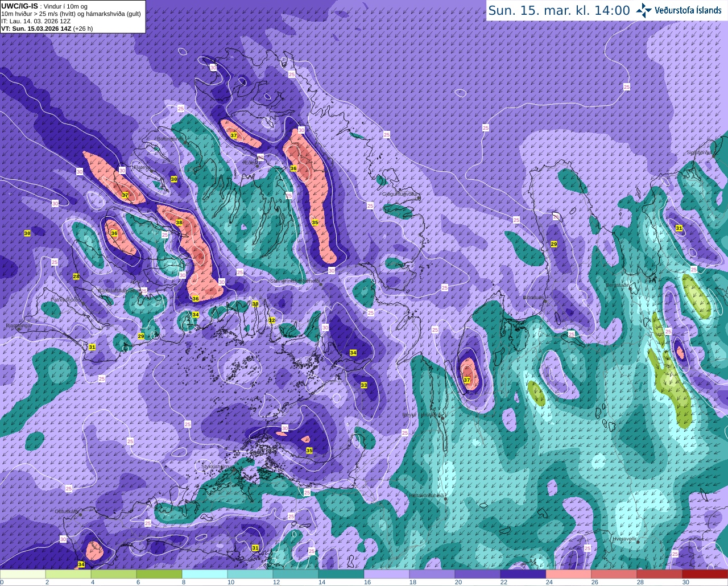Click the 2–4 m/s legend color swatch
This screenshot has height=586, width=728.
point(68,573)
